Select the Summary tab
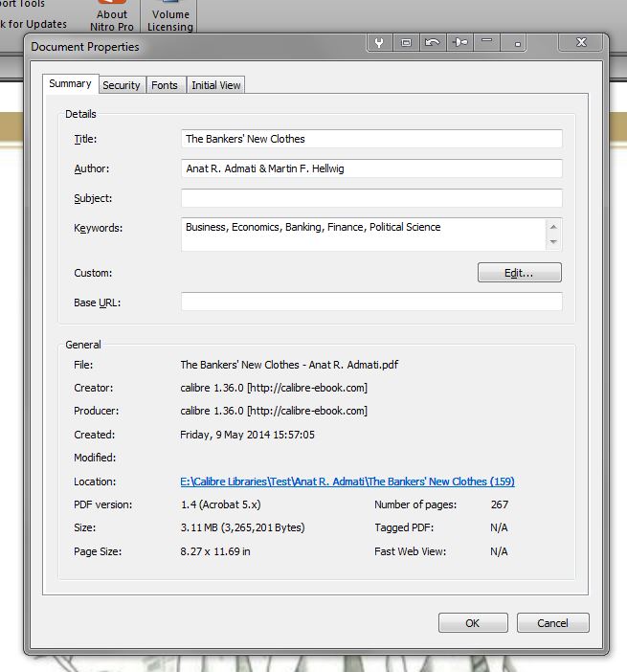The width and height of the screenshot is (627, 672). coord(70,83)
